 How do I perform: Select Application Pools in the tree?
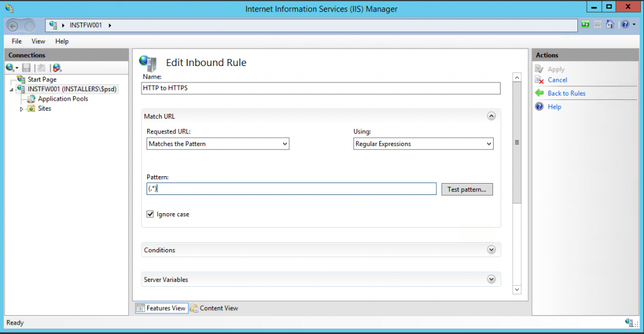coord(63,99)
